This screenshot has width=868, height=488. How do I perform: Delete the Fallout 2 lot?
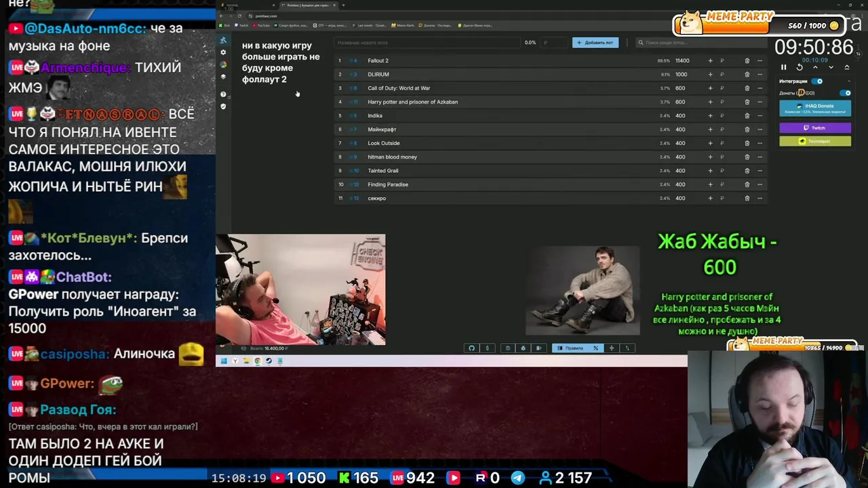coord(747,61)
